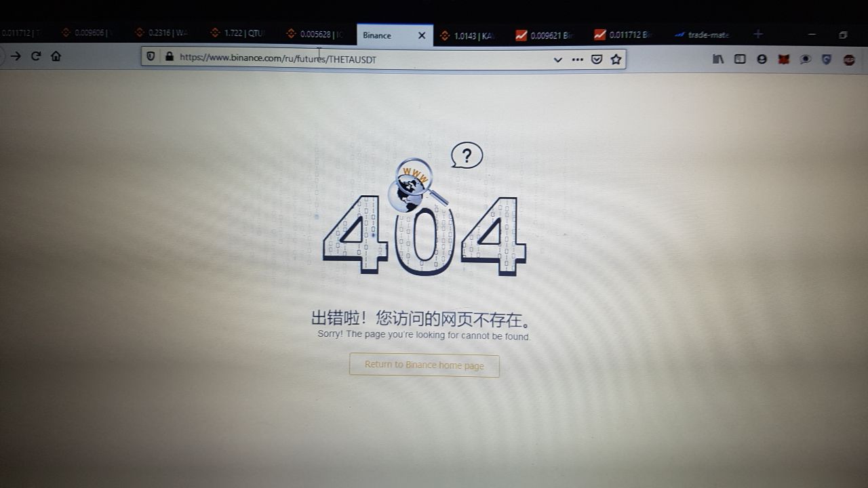Expand address bar history dropdown arrow
Screen dimensions: 868x488
(x=557, y=60)
